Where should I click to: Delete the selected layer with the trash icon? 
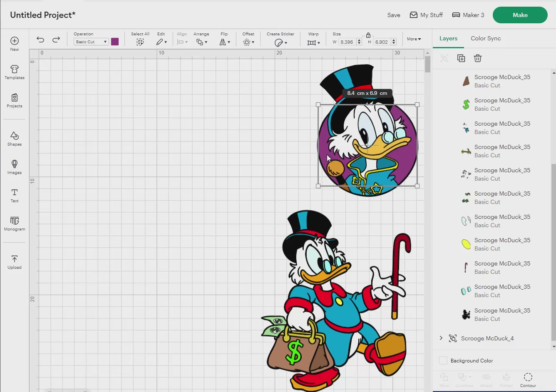pos(478,58)
